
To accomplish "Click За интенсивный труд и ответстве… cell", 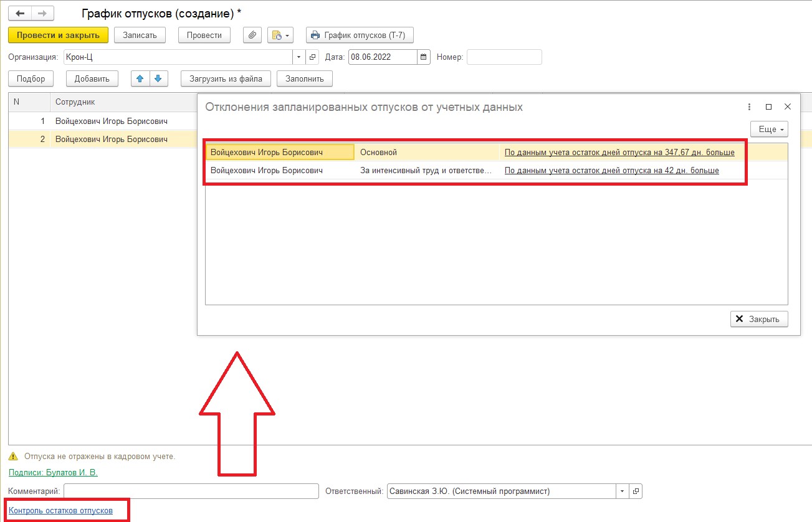I will [x=427, y=170].
